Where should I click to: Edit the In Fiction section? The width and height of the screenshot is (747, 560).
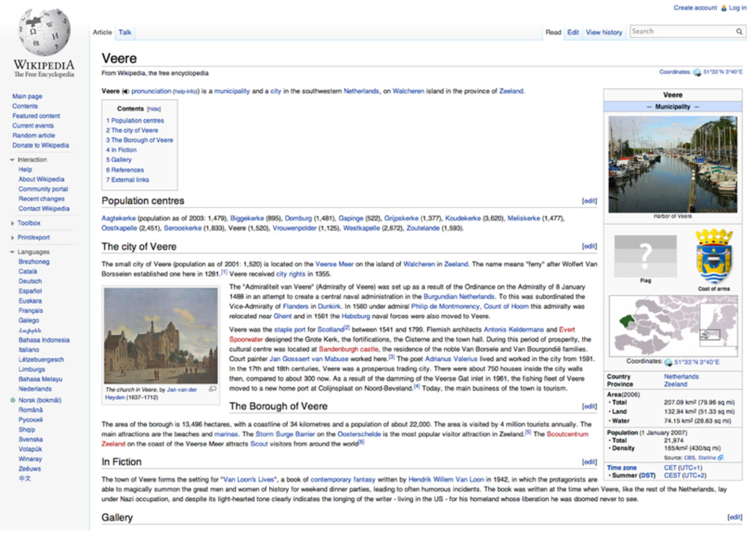[x=589, y=462]
